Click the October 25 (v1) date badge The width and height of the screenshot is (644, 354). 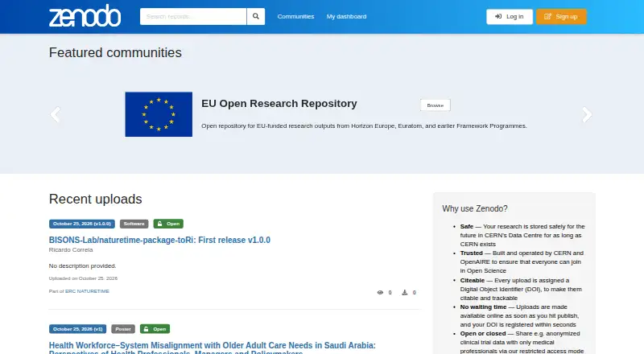pyautogui.click(x=77, y=329)
